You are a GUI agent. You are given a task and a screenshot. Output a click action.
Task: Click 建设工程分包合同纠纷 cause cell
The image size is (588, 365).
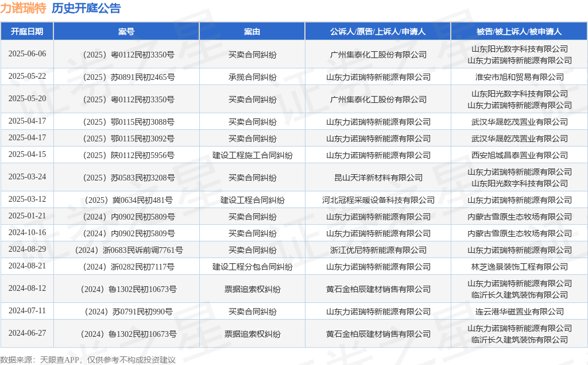tap(253, 267)
